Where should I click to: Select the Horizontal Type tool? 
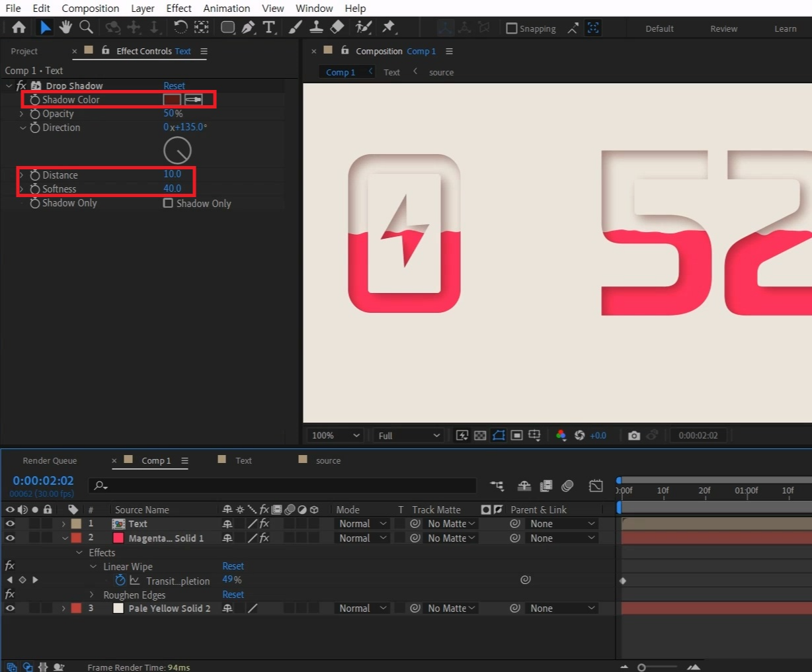[x=269, y=27]
